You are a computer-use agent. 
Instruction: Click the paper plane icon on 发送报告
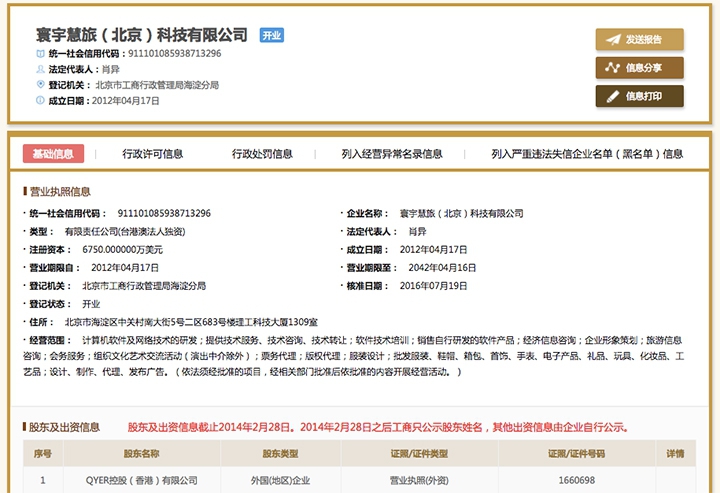[x=613, y=39]
